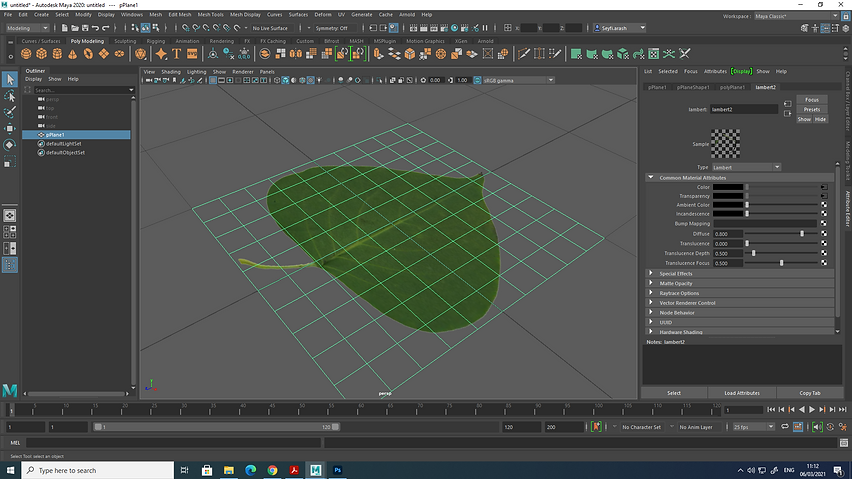
Task: Create a polygon cylinder from the shelf
Action: [x=57, y=54]
